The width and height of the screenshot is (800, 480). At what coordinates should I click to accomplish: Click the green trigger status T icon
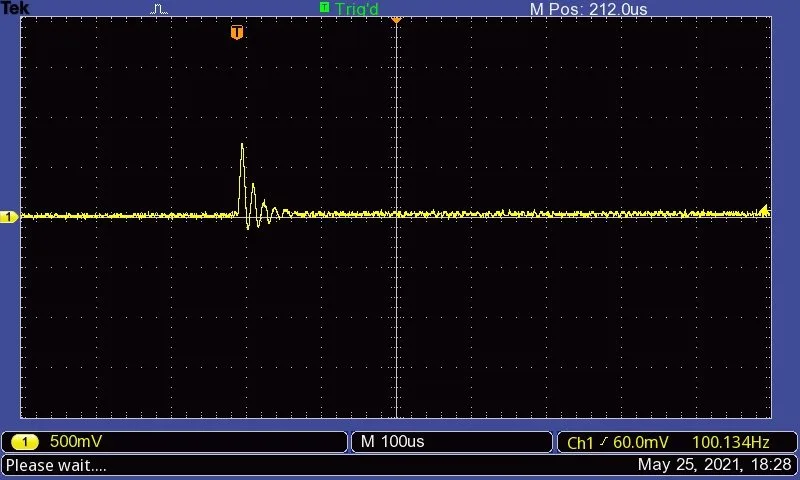pos(324,8)
